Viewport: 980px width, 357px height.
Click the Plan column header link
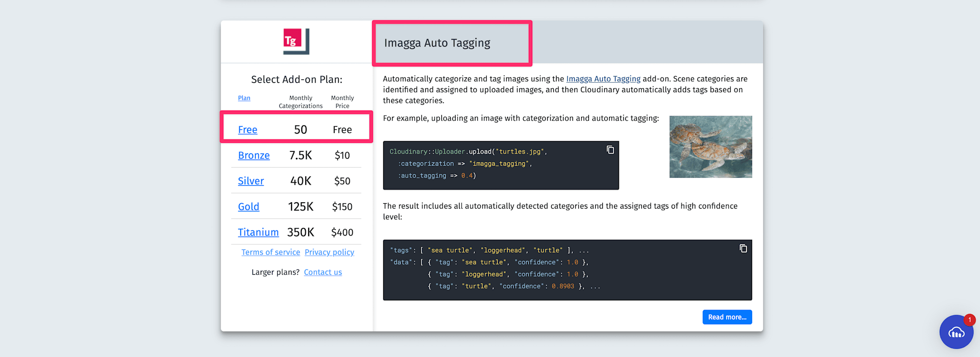coord(244,98)
